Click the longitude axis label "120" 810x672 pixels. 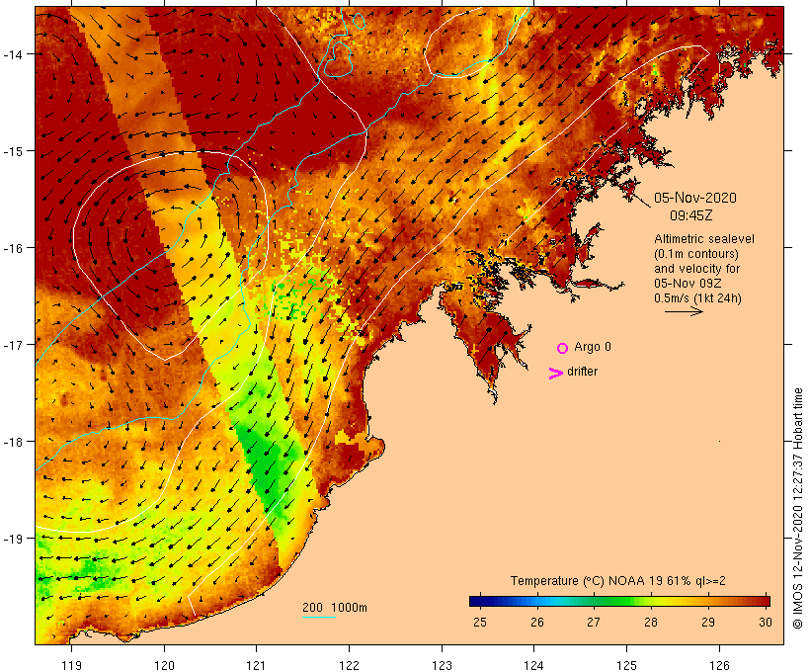point(164,665)
